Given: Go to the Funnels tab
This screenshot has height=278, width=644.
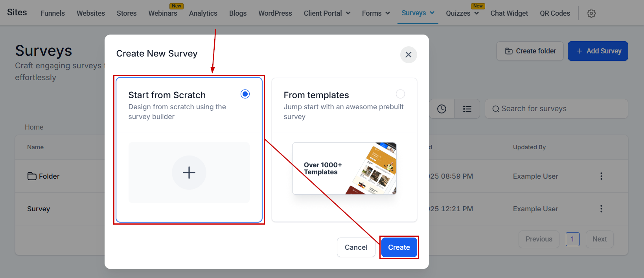Looking at the screenshot, I should (x=53, y=13).
